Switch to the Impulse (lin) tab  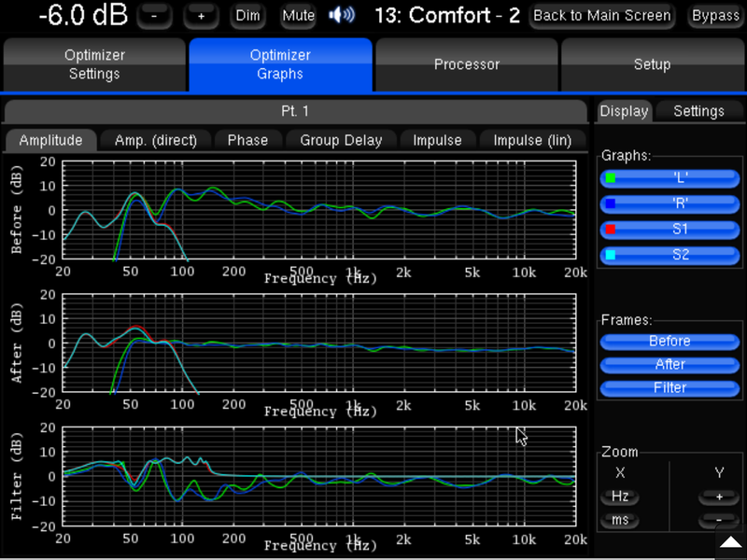coord(532,141)
